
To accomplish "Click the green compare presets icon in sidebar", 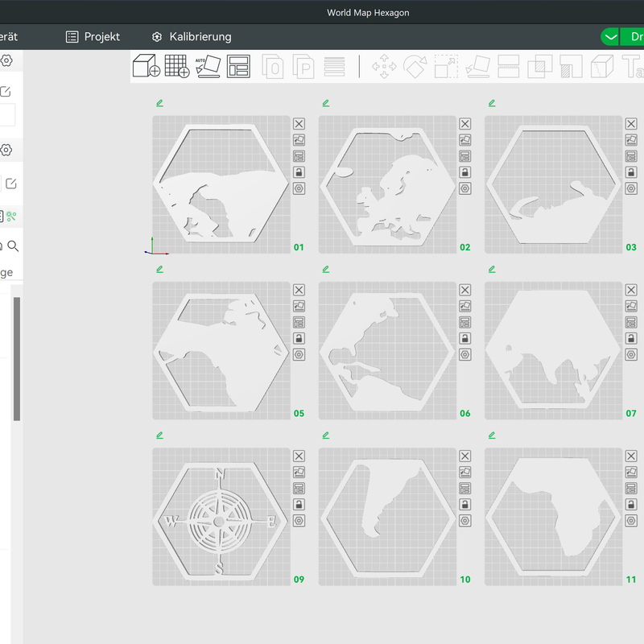I will 11,216.
